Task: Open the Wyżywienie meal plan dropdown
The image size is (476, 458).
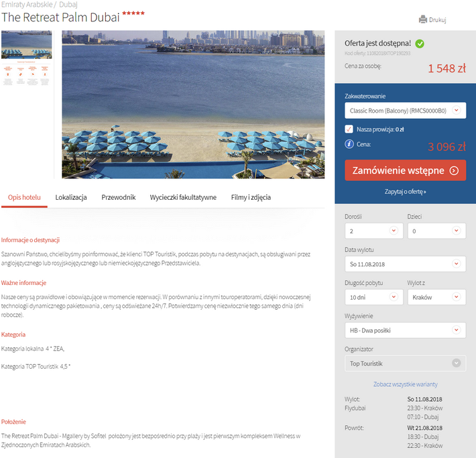Action: (x=405, y=330)
